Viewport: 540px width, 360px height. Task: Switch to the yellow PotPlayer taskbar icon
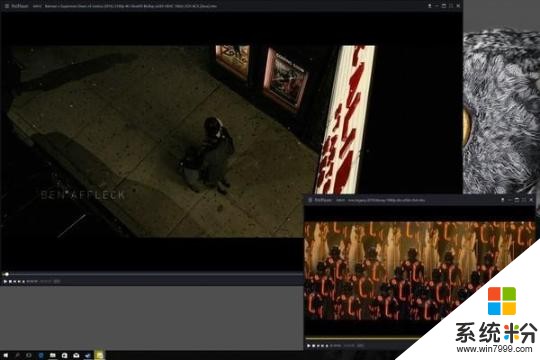pos(99,355)
